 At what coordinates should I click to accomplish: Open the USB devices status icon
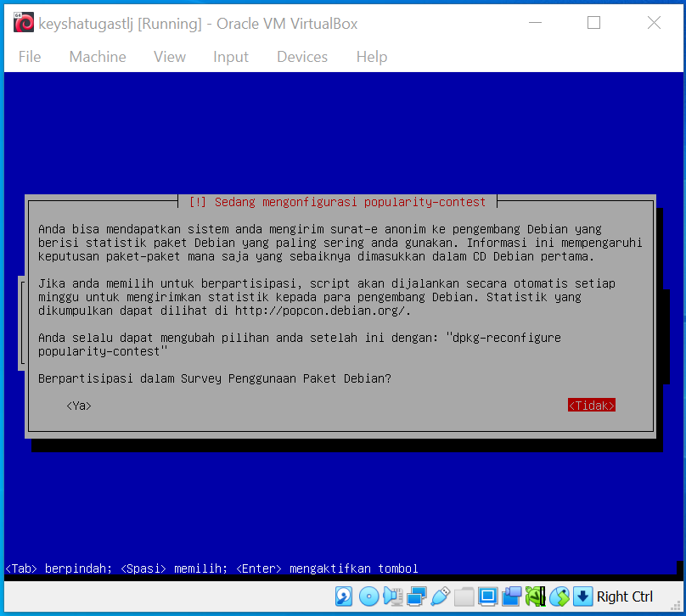coord(440,596)
